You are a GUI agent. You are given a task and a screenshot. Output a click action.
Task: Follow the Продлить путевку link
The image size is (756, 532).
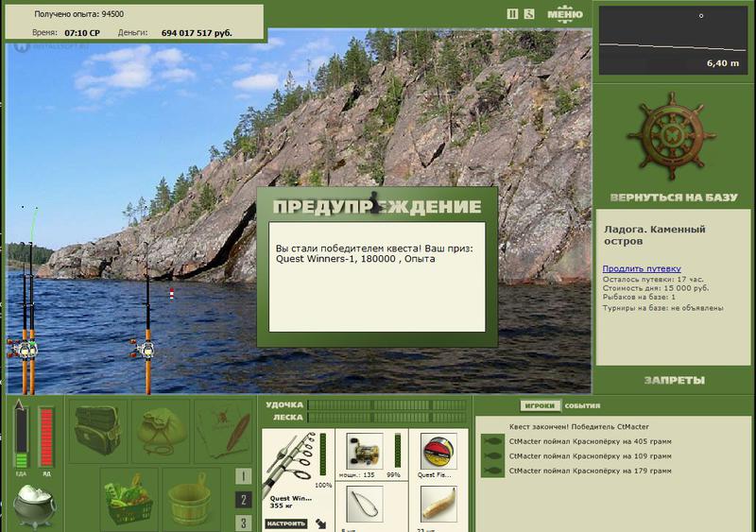click(642, 268)
